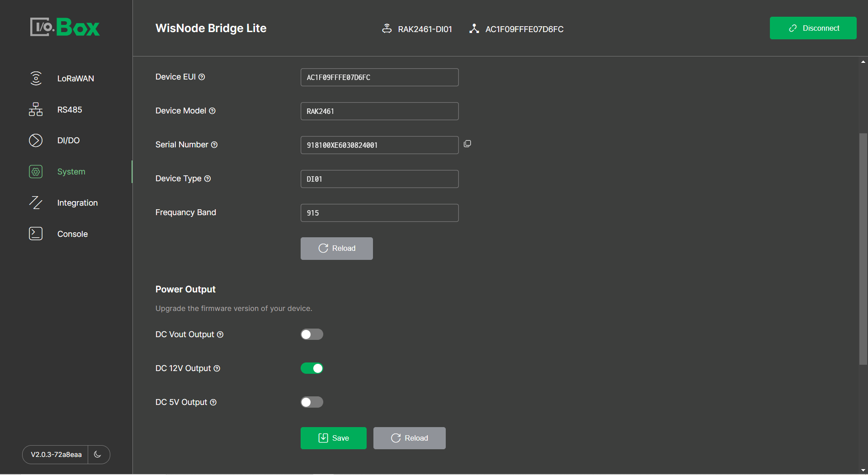Click version V2.0.3-72a8eaa label

tap(56, 454)
